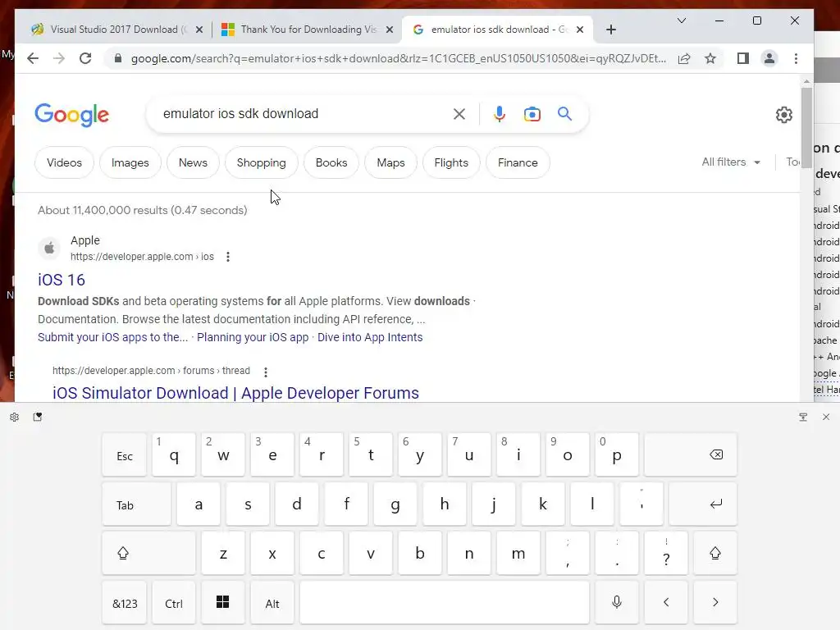Filter results by Flights
This screenshot has width=840, height=630.
tap(451, 162)
